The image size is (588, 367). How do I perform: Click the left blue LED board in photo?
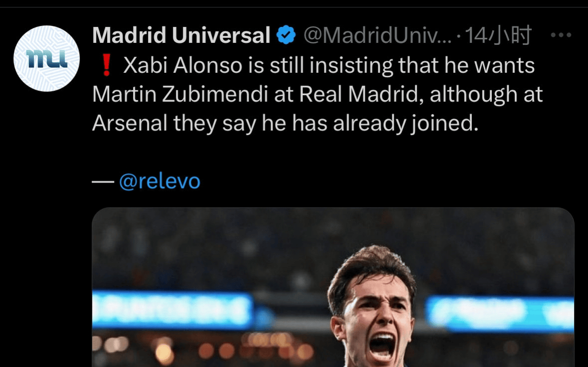[x=172, y=310]
